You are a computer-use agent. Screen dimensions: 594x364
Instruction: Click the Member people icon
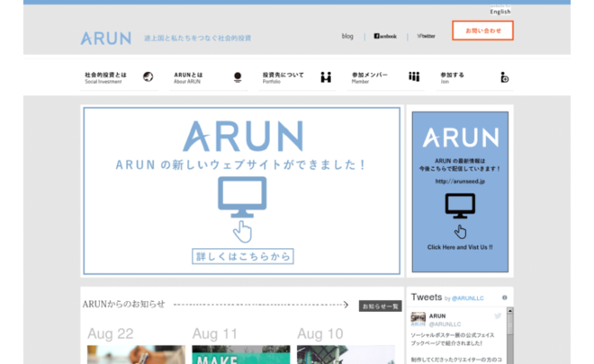414,77
